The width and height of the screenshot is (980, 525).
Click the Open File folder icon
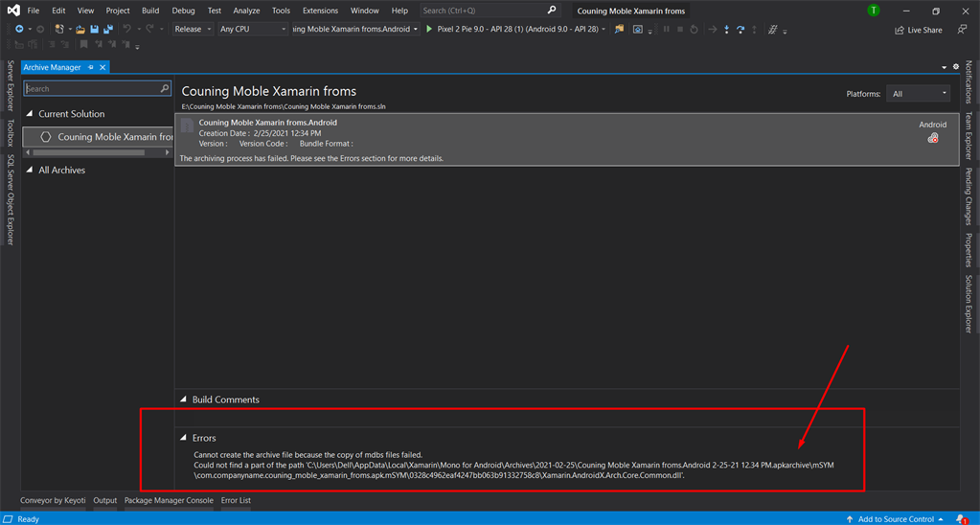80,29
